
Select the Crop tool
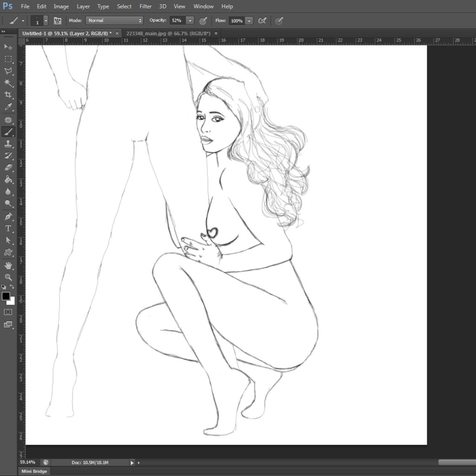[7, 95]
